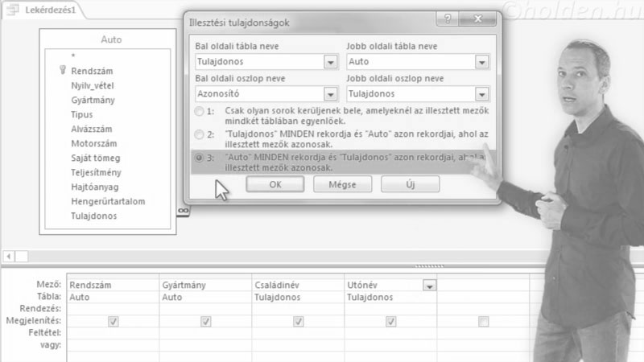644x362 pixels.
Task: Expand Jobb oldali tábla neve dropdown
Action: pyautogui.click(x=481, y=62)
